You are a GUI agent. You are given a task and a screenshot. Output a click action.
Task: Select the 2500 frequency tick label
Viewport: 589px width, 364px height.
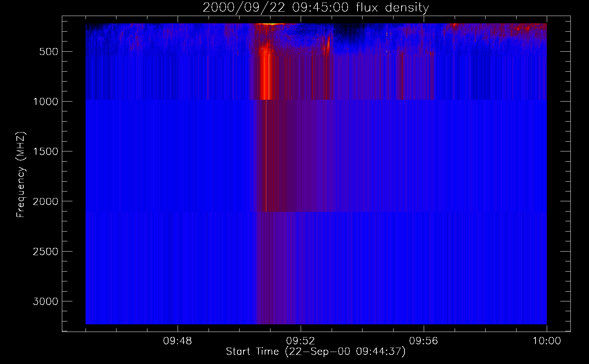46,252
